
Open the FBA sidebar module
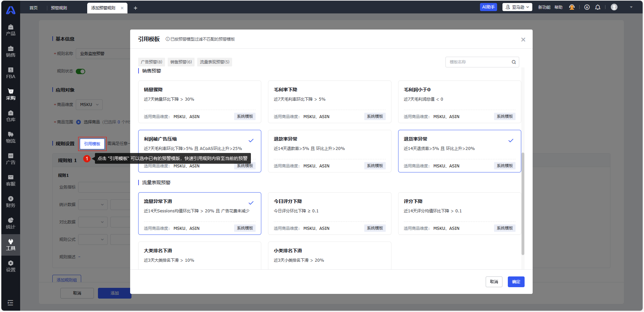[x=10, y=73]
